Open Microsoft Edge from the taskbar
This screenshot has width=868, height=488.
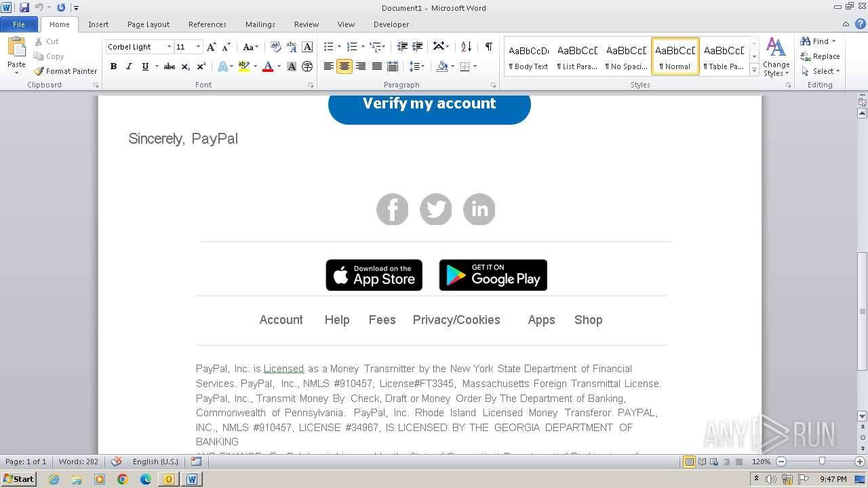[x=146, y=479]
